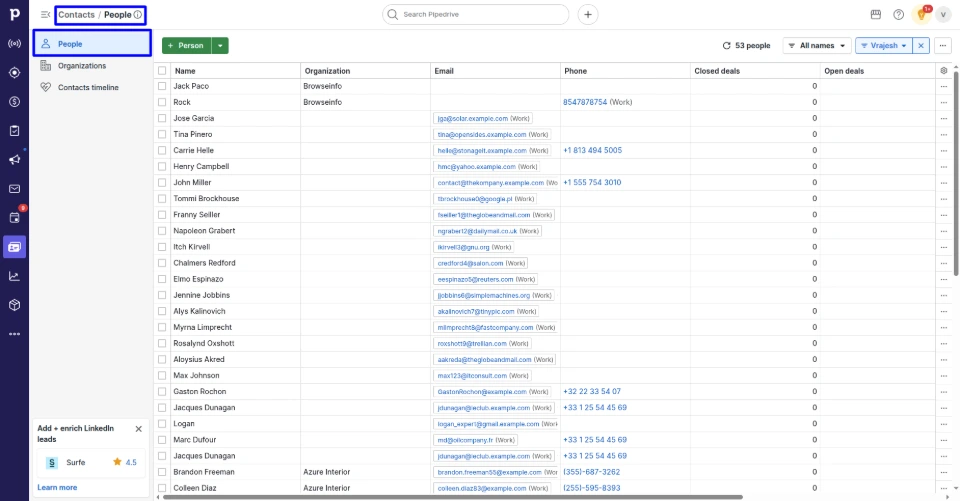Open the table column settings gear
960x501 pixels.
(x=943, y=71)
